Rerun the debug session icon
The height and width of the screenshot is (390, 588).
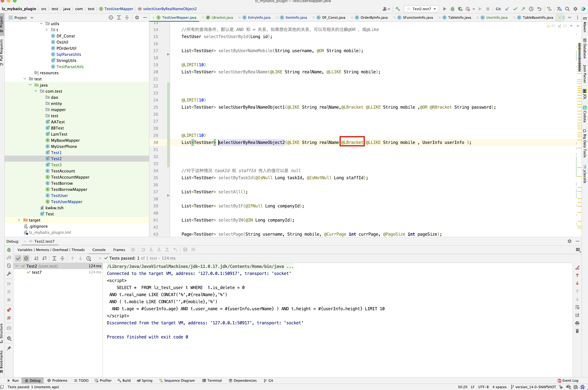click(x=9, y=250)
